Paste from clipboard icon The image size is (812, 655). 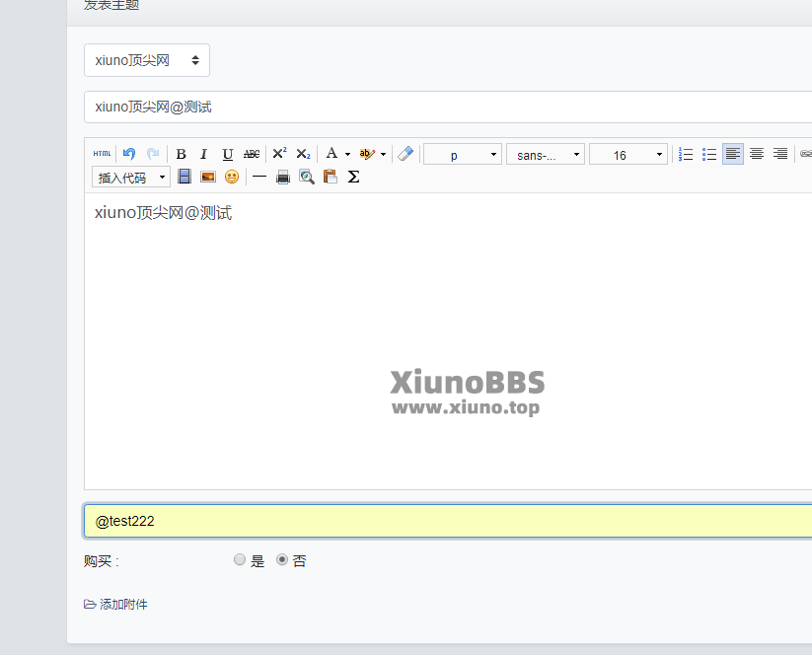click(x=330, y=177)
